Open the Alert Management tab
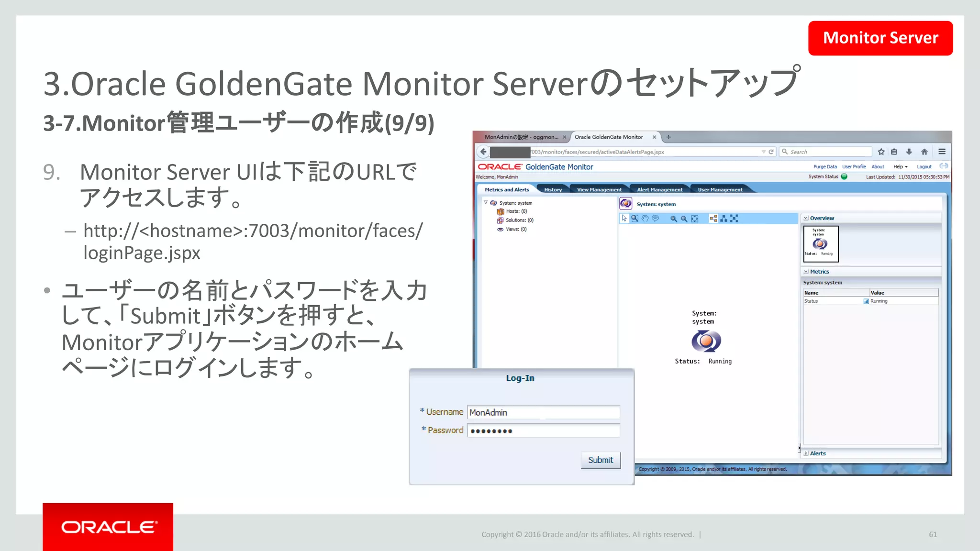The width and height of the screenshot is (980, 551). click(659, 190)
